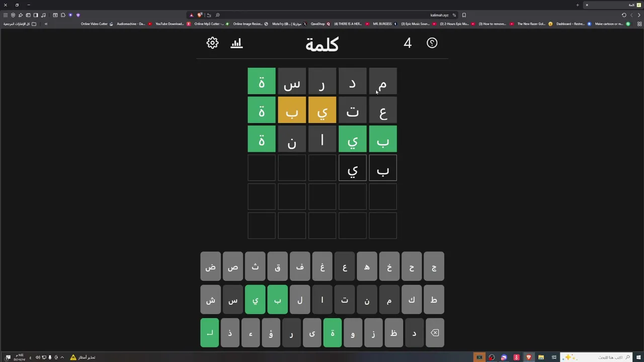Click the ز key on keyboard
Screen dimensions: 644x362
[373, 333]
